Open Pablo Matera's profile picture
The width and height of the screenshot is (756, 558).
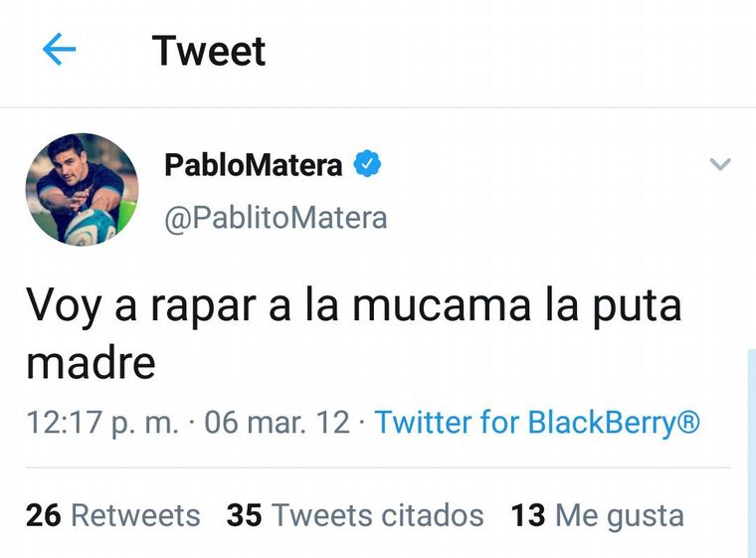pyautogui.click(x=82, y=190)
